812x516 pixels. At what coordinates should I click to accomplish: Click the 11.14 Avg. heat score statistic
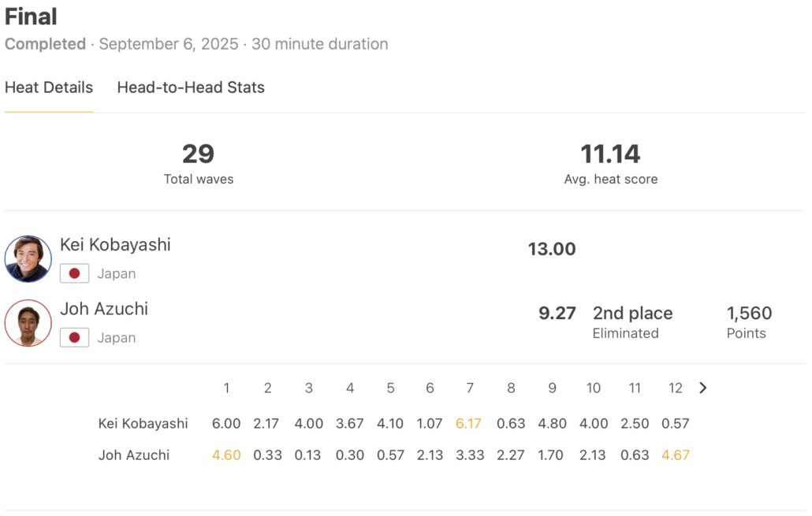tap(610, 154)
